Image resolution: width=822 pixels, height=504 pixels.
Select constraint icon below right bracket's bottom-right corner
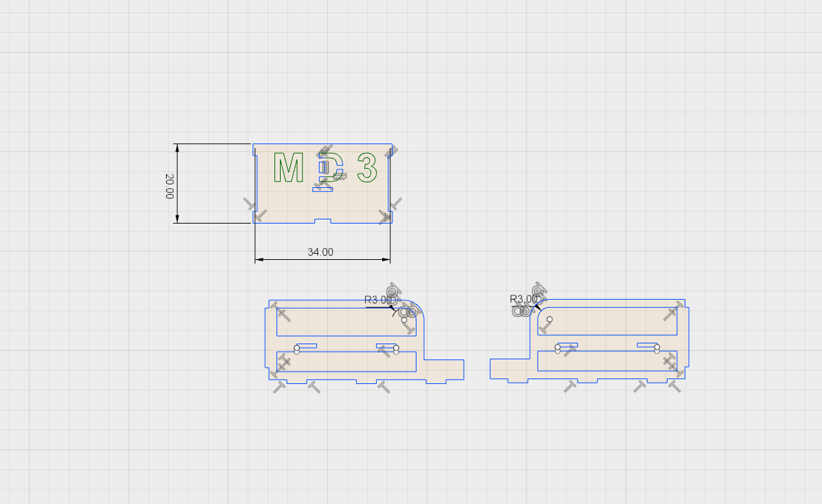(675, 387)
